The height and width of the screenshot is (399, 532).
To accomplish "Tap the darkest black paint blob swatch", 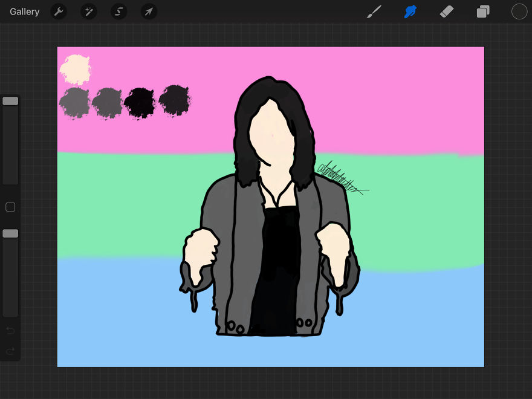I will coord(140,102).
